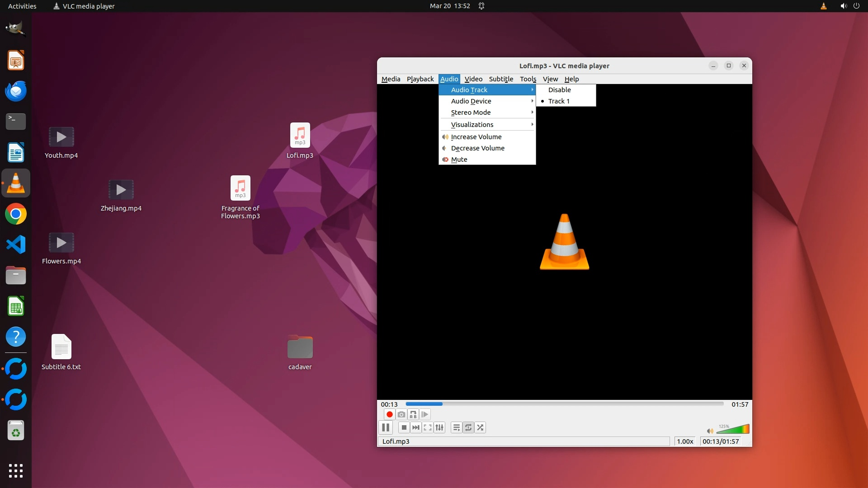Click the A-B loop button

(x=413, y=414)
